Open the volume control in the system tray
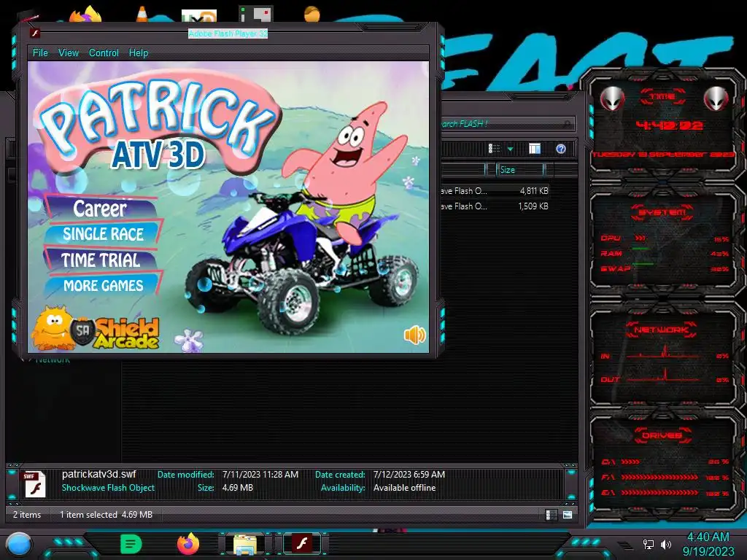This screenshot has height=560, width=747. pos(666,544)
